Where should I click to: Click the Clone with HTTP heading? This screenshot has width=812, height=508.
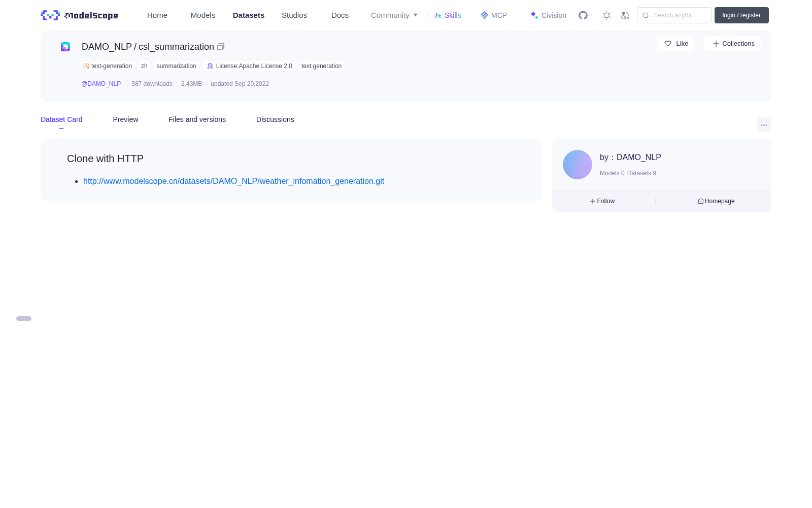click(x=105, y=158)
